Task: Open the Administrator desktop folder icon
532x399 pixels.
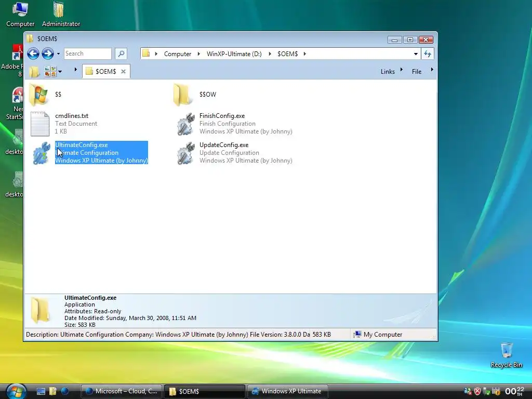Action: click(x=61, y=14)
